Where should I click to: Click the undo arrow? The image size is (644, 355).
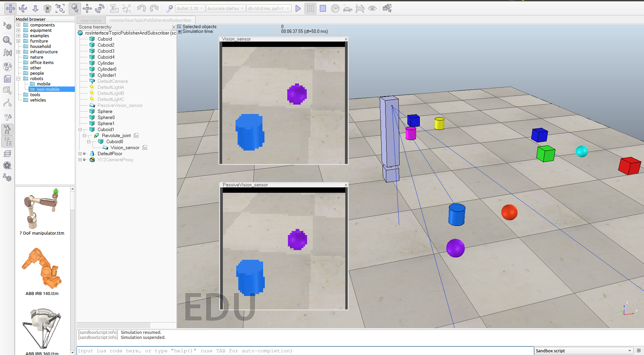point(141,8)
